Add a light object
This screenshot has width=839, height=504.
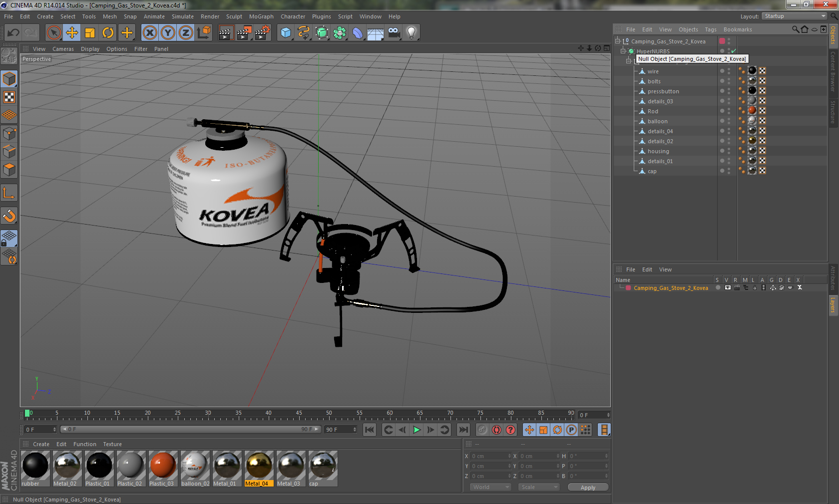coord(412,33)
